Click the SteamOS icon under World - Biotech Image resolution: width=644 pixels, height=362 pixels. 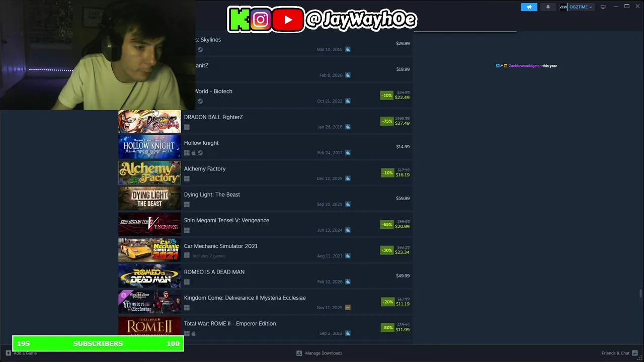point(200,101)
